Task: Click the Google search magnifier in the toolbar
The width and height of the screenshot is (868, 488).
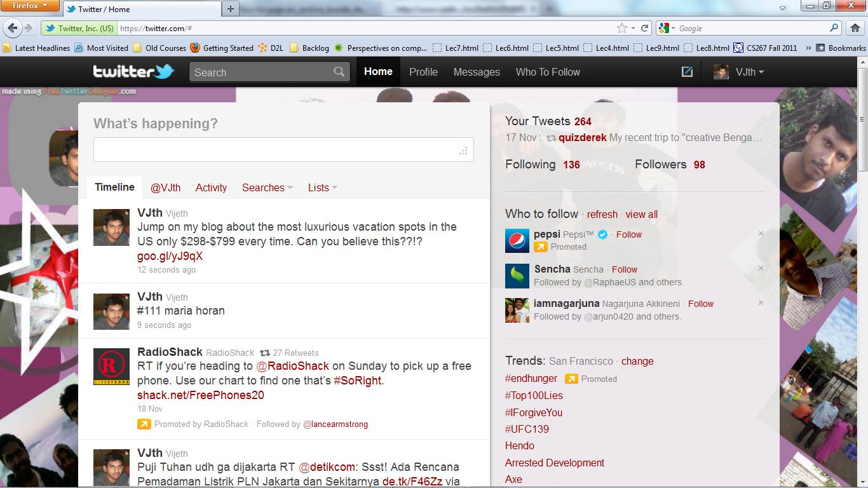Action: click(834, 28)
